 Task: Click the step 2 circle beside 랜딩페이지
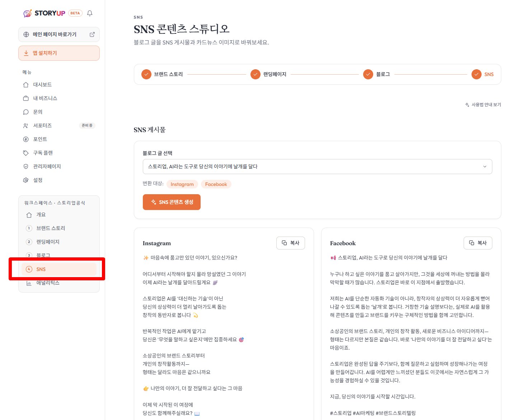(x=29, y=242)
